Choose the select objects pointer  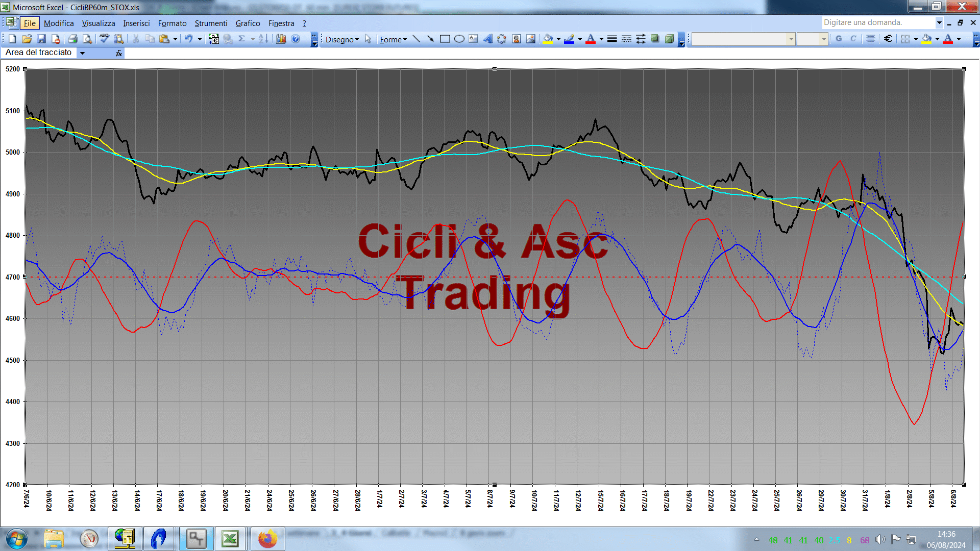(368, 39)
